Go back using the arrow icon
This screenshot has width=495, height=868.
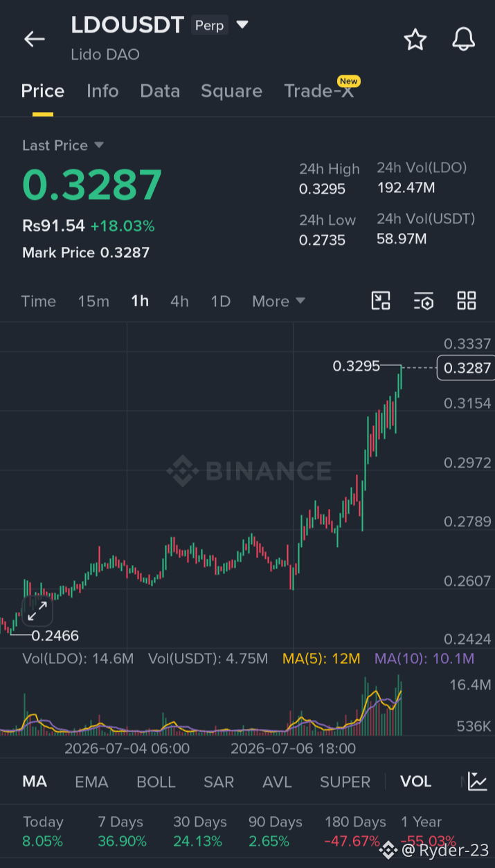(x=34, y=39)
